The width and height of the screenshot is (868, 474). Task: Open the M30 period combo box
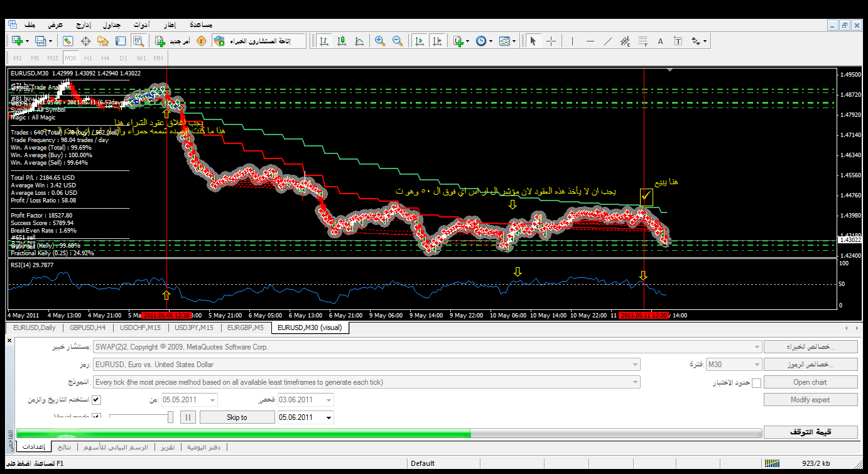734,365
